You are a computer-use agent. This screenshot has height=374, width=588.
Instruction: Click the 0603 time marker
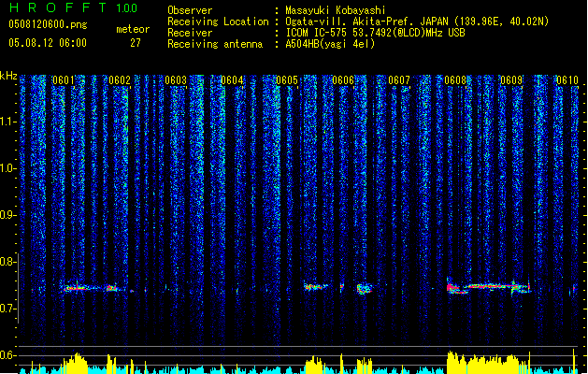176,80
